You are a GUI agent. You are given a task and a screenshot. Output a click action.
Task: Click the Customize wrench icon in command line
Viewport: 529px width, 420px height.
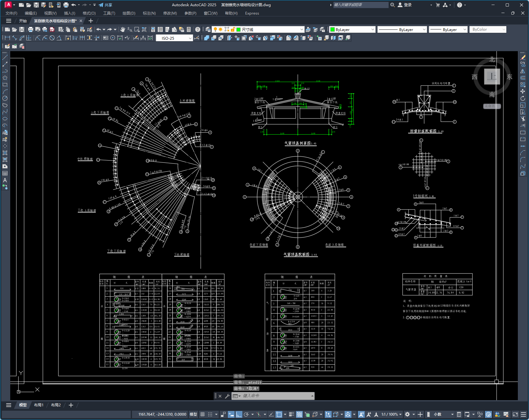[x=227, y=396]
